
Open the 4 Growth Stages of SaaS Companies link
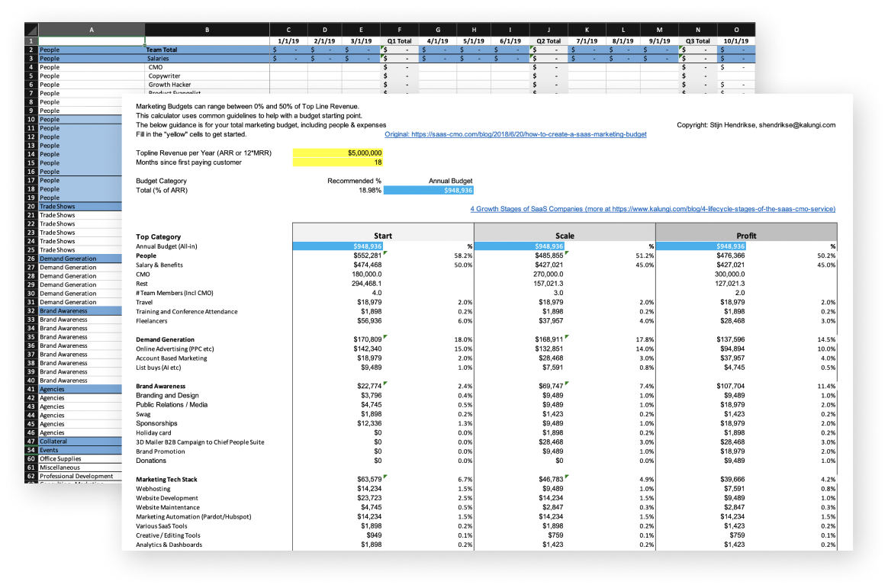[652, 209]
